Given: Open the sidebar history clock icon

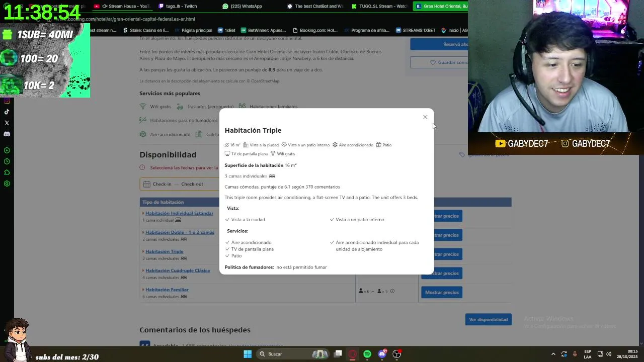Looking at the screenshot, I should click(7, 161).
